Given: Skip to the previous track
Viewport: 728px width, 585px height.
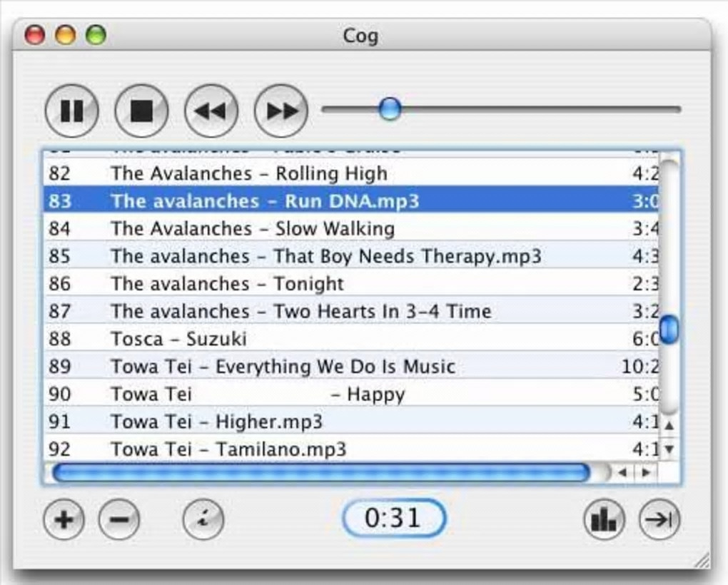Looking at the screenshot, I should pos(211,111).
